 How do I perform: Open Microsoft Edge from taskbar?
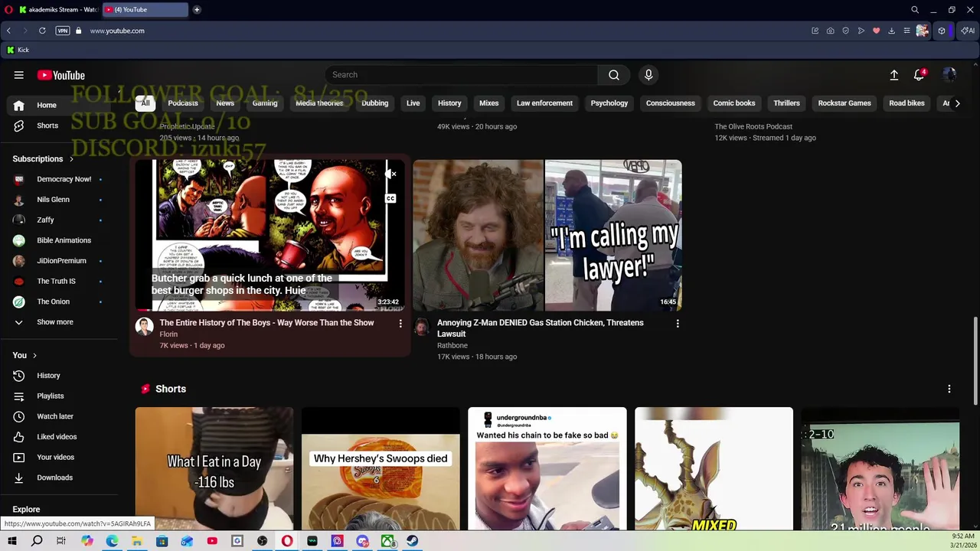(112, 541)
